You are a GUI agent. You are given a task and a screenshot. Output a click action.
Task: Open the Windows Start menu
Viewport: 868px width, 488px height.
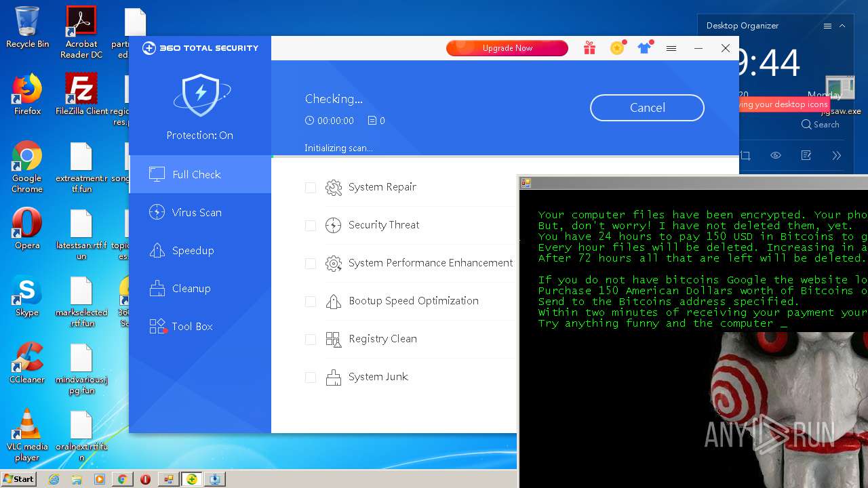click(x=18, y=479)
